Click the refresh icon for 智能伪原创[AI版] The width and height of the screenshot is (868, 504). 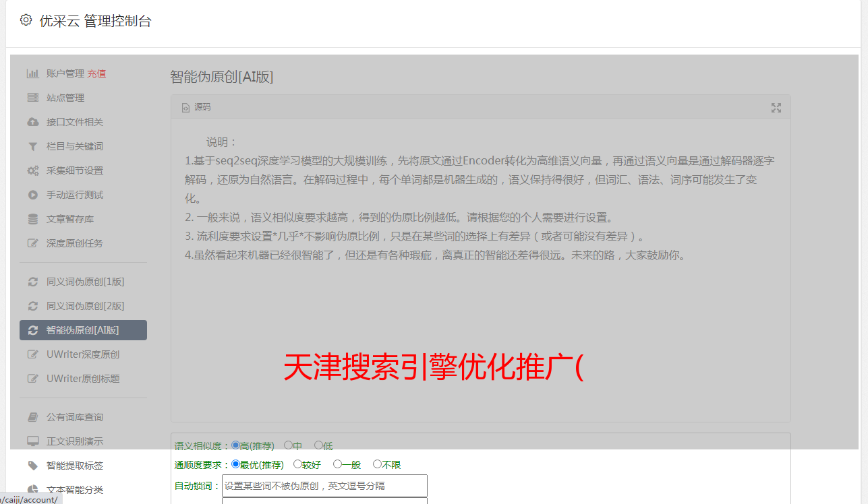32,330
